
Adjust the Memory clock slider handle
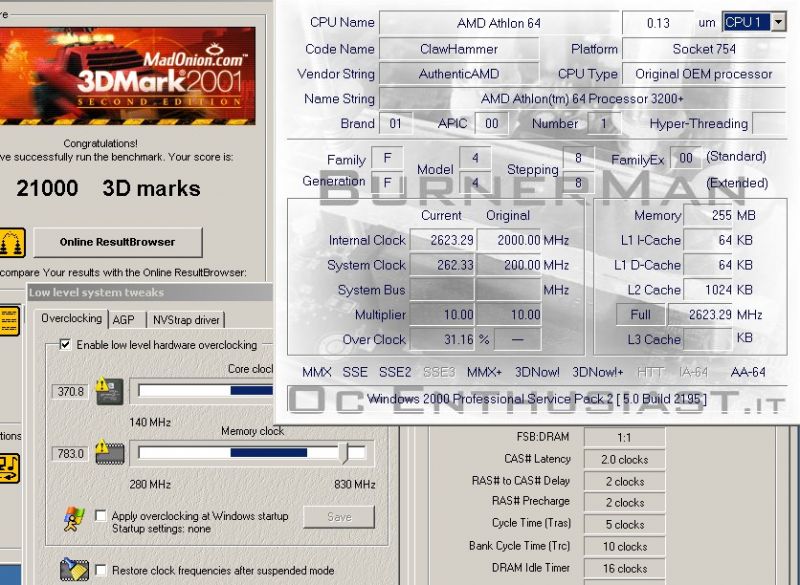[x=345, y=452]
